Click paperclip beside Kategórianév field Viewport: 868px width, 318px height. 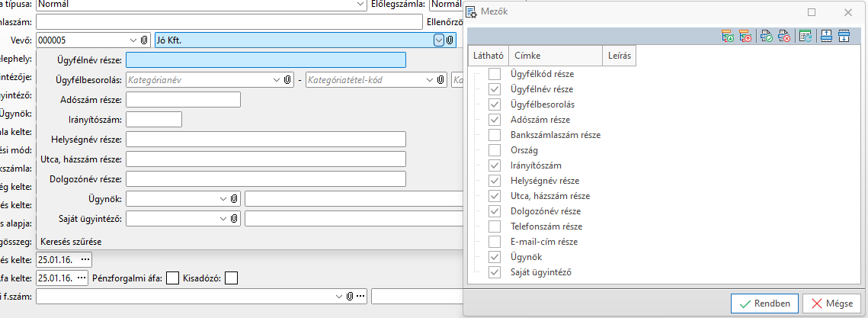(x=287, y=80)
